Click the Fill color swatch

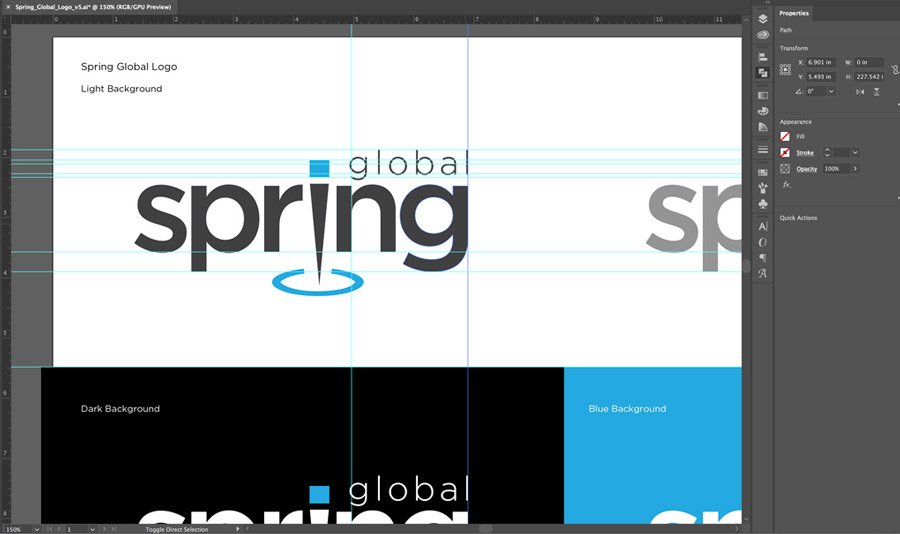[785, 137]
